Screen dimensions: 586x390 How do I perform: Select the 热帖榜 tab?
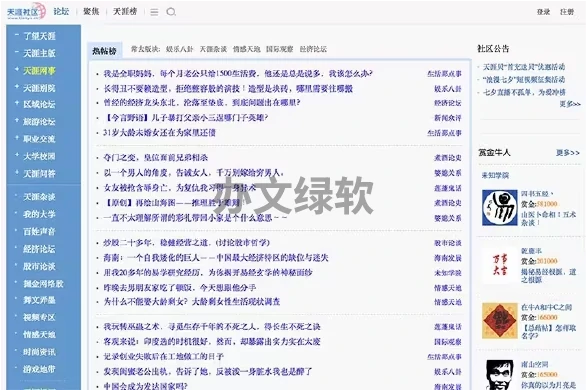pyautogui.click(x=105, y=51)
